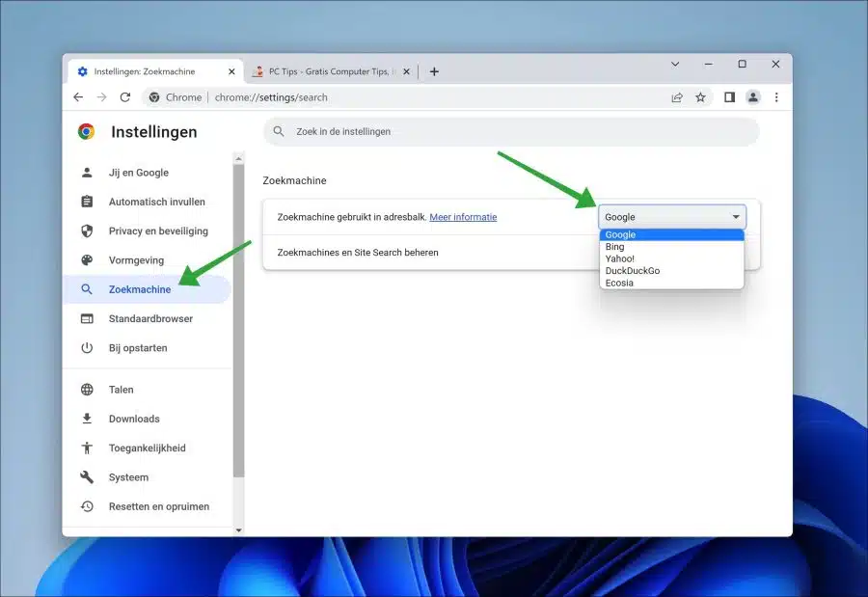Screen dimensions: 868x597
Task: Open Zoekmachines en Site Search beheren
Action: (x=511, y=253)
